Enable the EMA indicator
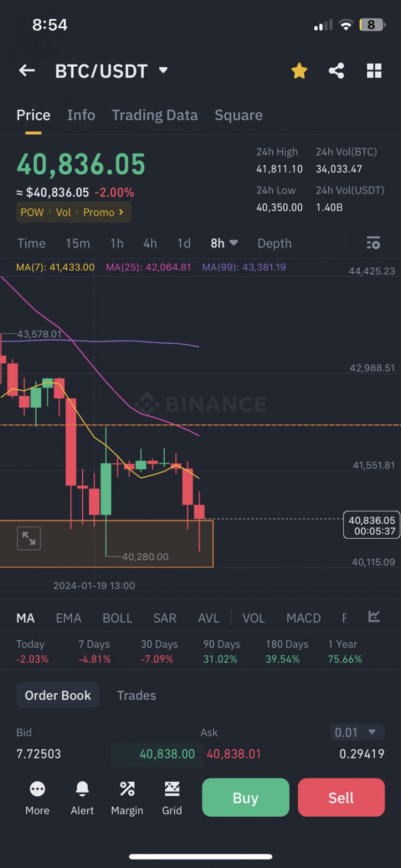401x868 pixels. pyautogui.click(x=68, y=618)
